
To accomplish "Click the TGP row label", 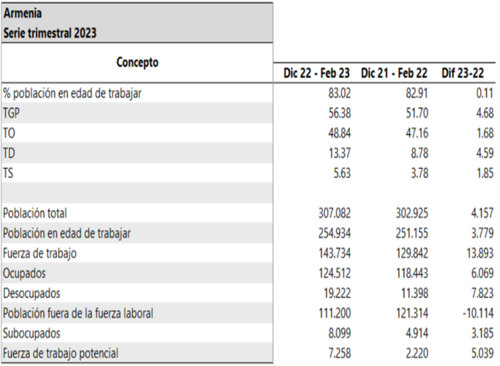I will [11, 113].
